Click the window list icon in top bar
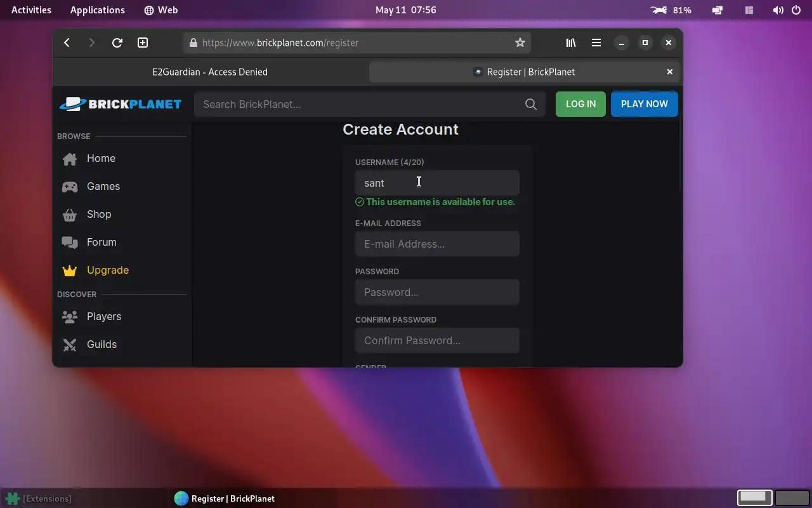 pyautogui.click(x=749, y=10)
